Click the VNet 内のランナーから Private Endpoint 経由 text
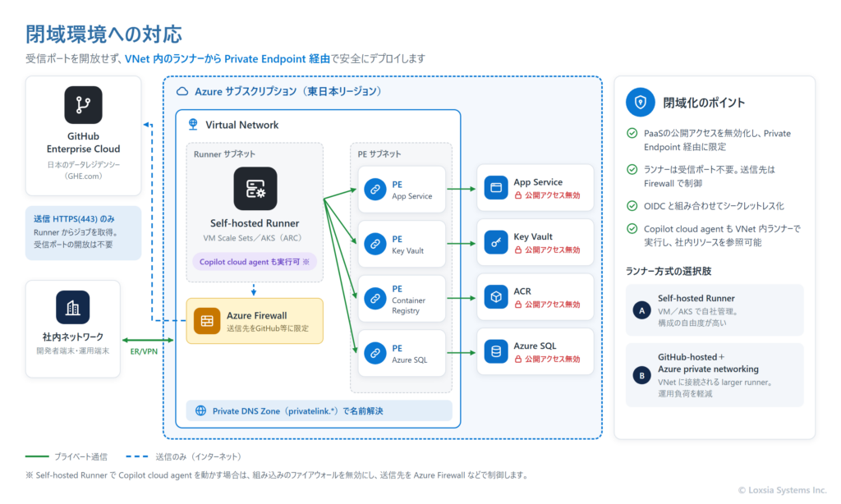The image size is (841, 504). (x=227, y=58)
